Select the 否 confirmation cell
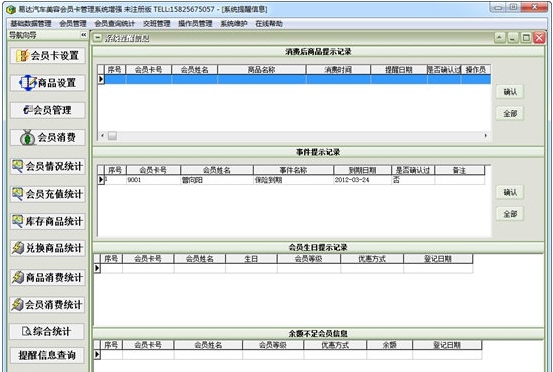Viewport: 553px width, 372px height. click(x=413, y=180)
